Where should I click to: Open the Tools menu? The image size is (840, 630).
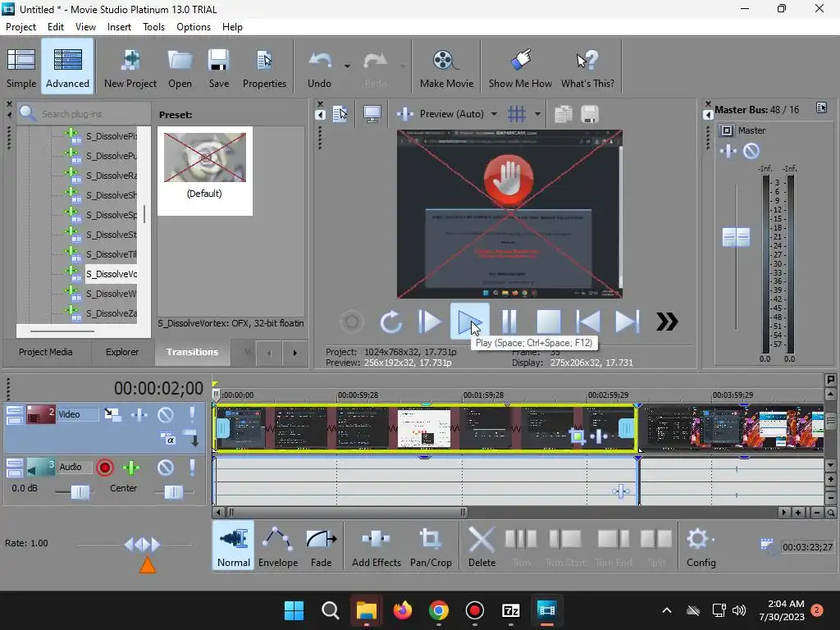click(153, 27)
